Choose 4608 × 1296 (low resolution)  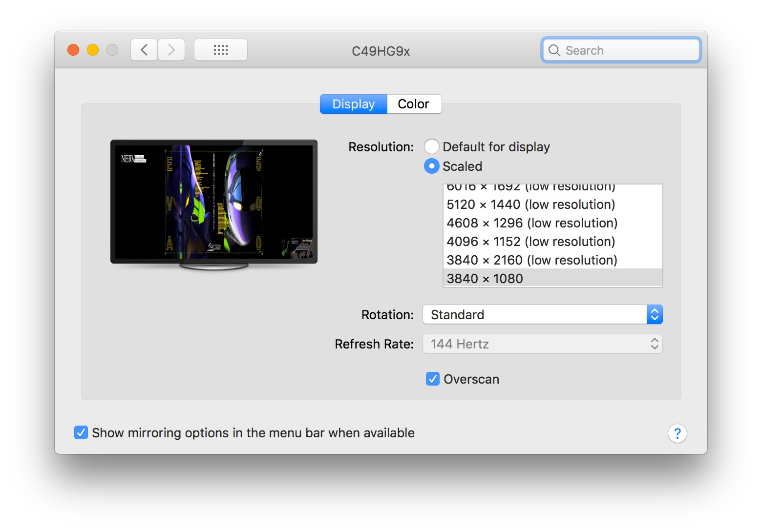[552, 223]
